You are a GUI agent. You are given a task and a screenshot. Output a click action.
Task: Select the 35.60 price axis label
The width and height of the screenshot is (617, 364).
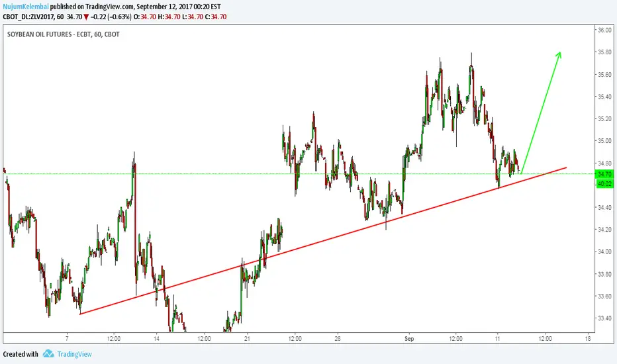coord(604,74)
